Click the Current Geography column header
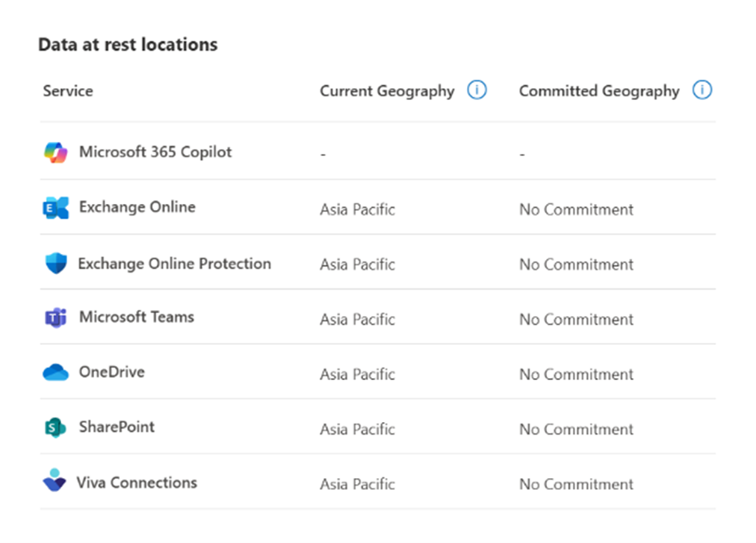This screenshot has width=756, height=543. click(386, 90)
